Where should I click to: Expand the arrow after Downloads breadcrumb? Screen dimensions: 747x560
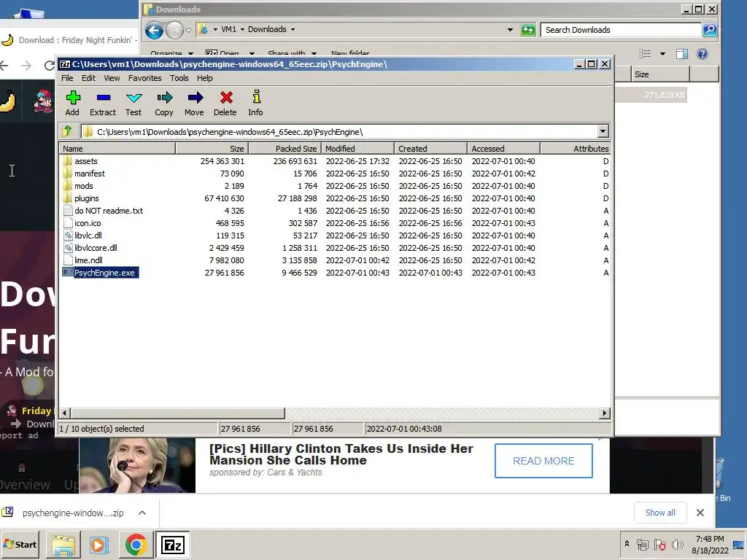[293, 29]
